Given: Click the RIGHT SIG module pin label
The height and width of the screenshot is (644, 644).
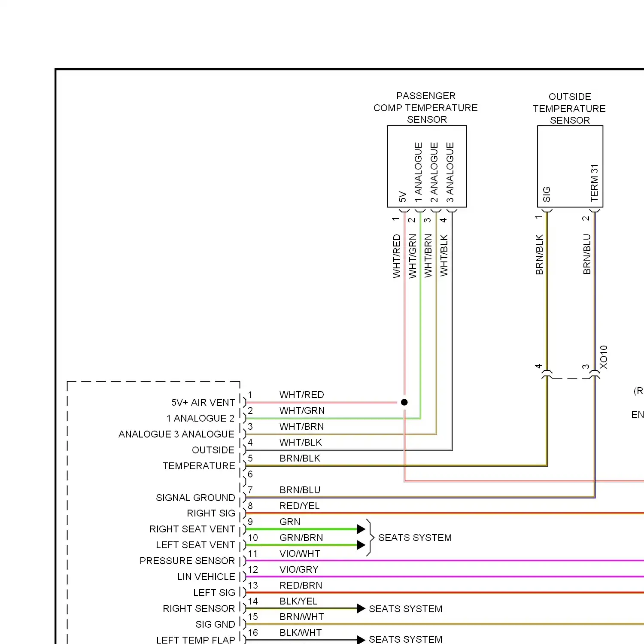Looking at the screenshot, I should point(211,513).
